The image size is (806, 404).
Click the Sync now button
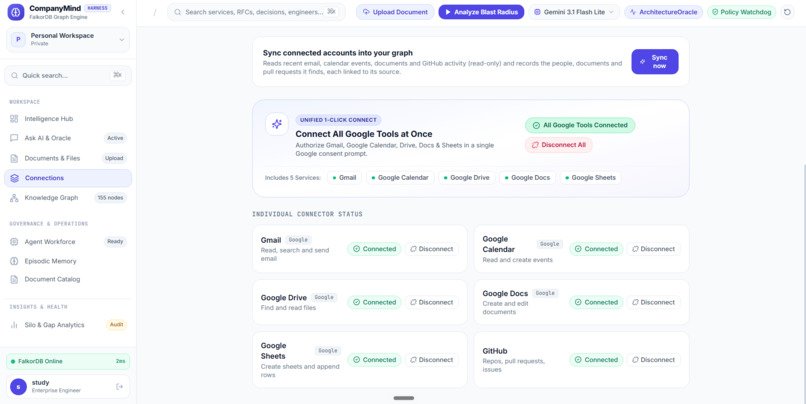click(655, 62)
